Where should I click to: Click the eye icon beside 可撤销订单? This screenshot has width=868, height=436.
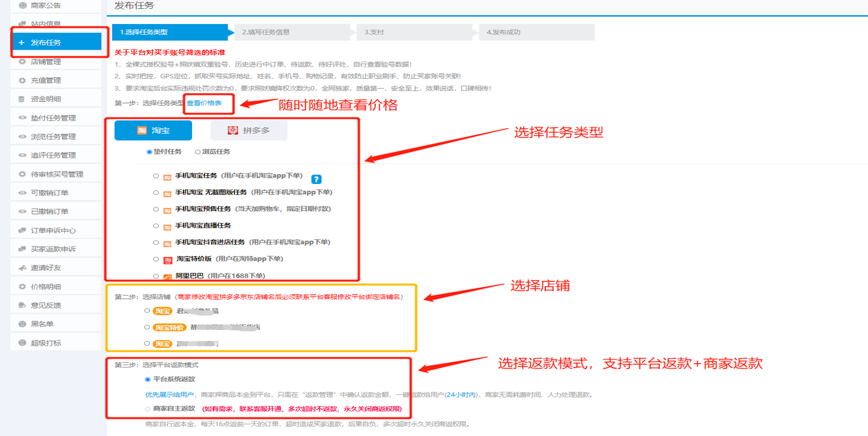[22, 193]
